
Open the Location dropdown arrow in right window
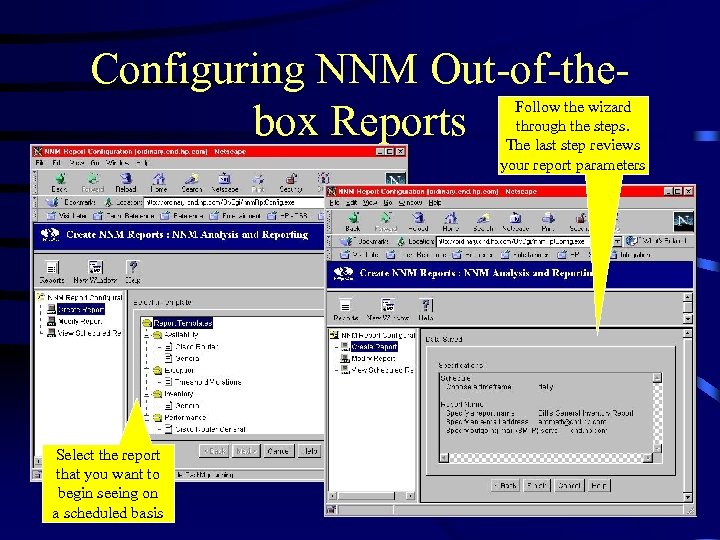[617, 241]
